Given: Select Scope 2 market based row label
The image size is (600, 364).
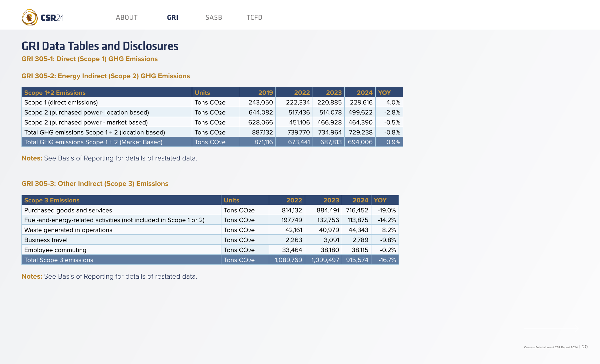Looking at the screenshot, I should 86,122.
